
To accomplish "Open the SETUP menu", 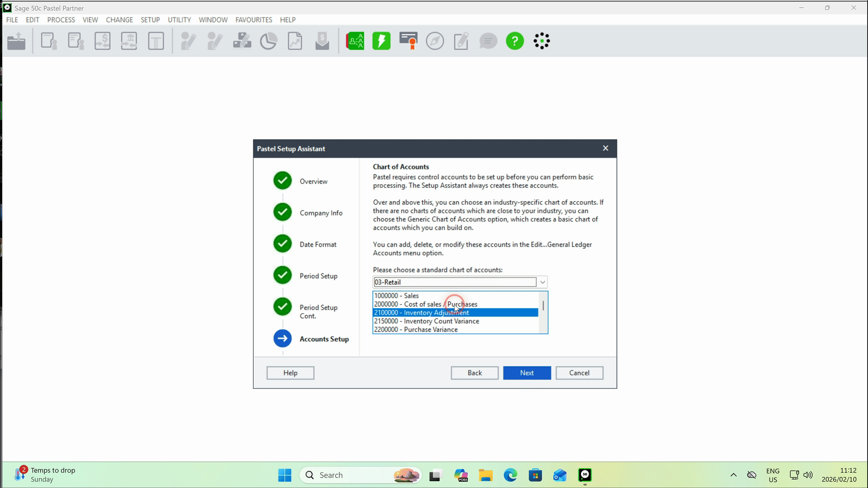I will (150, 20).
